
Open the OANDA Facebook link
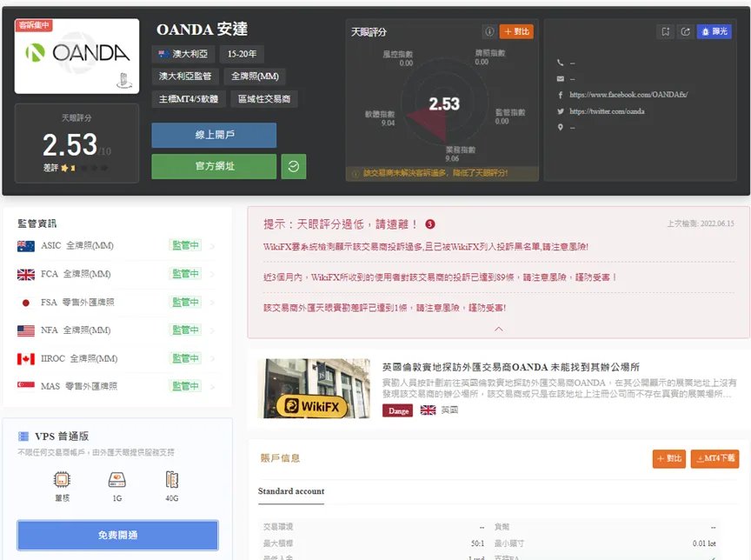[x=628, y=95]
